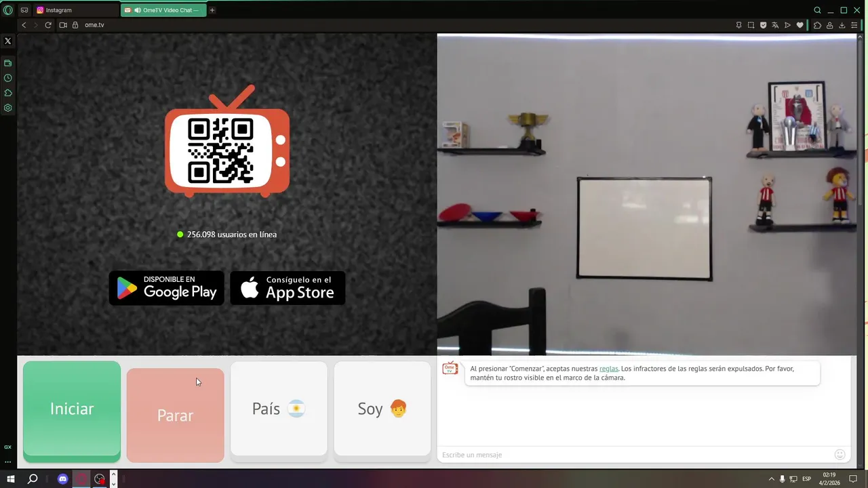Click the OmeTV avatar beside rules message

pos(450,368)
